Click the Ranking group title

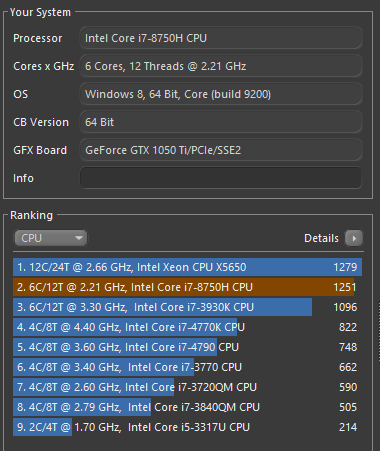point(31,215)
